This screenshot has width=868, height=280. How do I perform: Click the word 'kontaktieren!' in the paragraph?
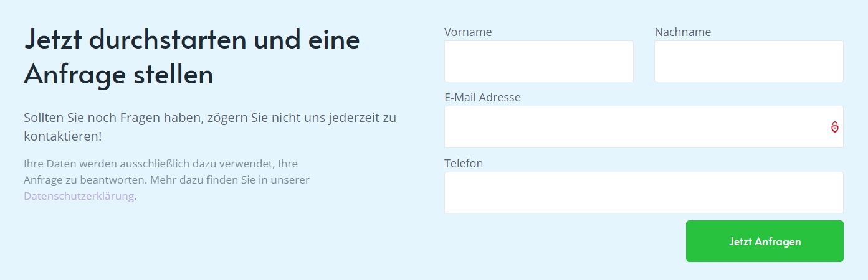tap(62, 136)
